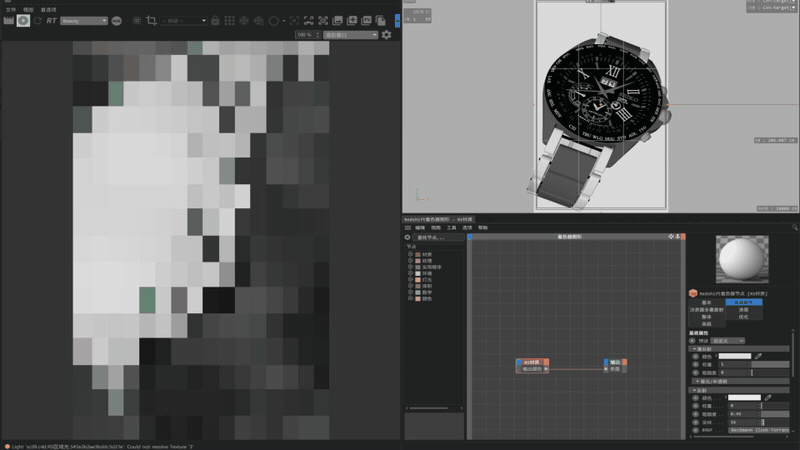Image resolution: width=800 pixels, height=450 pixels.
Task: Click the download arrow icon on graph header
Action: coord(678,237)
